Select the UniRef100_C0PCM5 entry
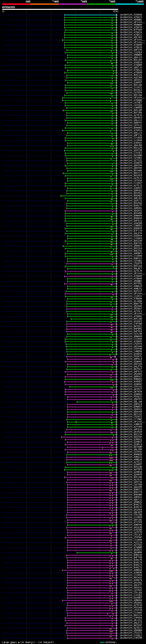 [x=131, y=638]
